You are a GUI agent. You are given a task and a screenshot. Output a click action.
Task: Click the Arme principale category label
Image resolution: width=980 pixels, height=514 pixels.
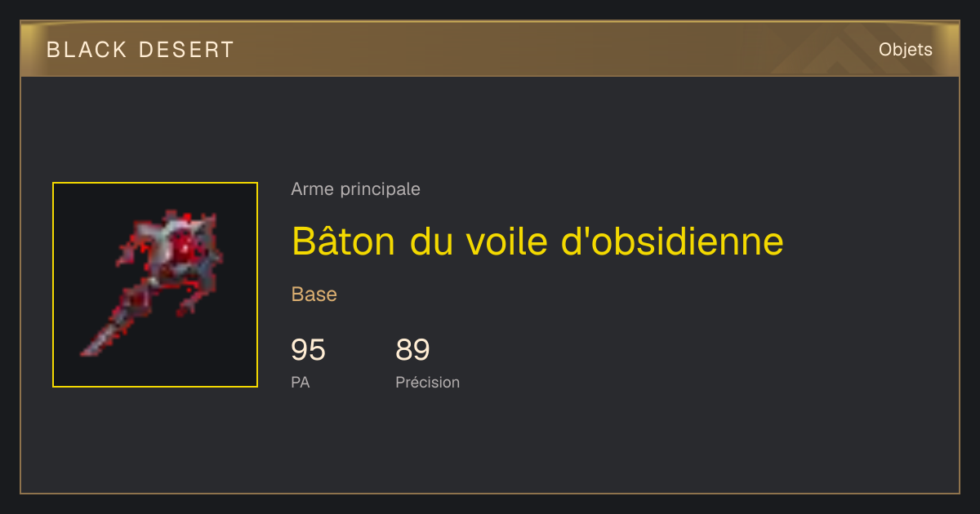(355, 189)
